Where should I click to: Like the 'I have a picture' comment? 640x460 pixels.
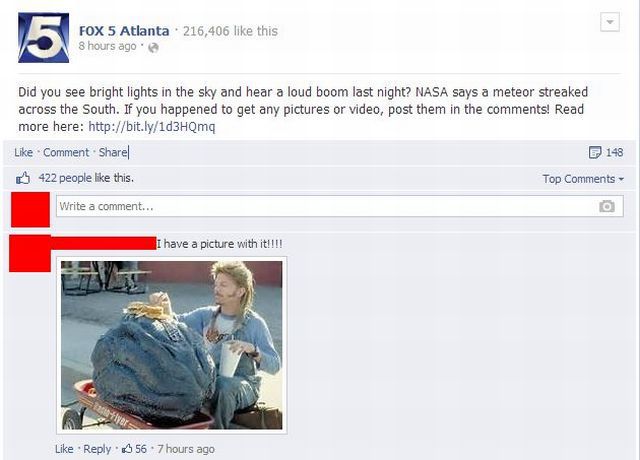click(x=64, y=449)
